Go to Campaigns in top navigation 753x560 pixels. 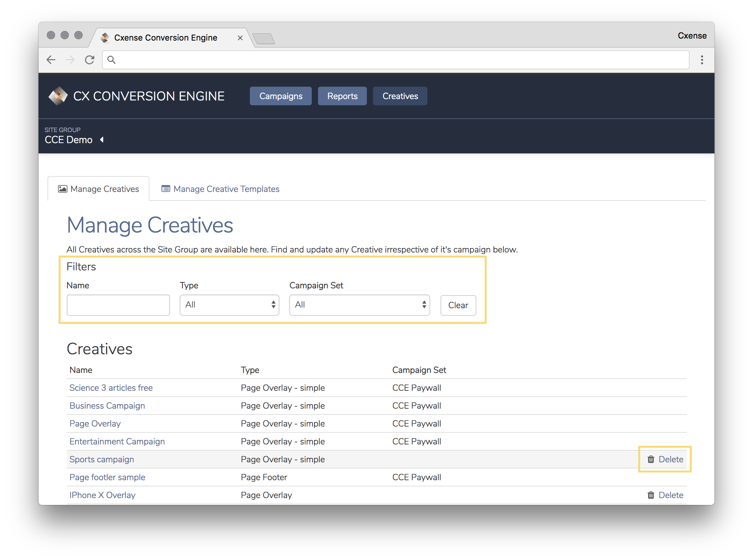click(281, 96)
